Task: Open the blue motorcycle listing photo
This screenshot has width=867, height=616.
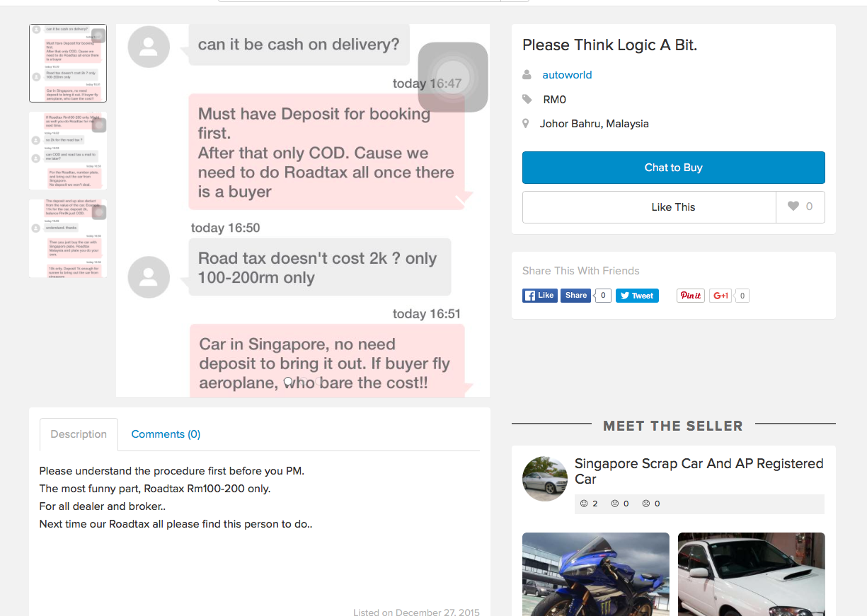Action: 595,574
